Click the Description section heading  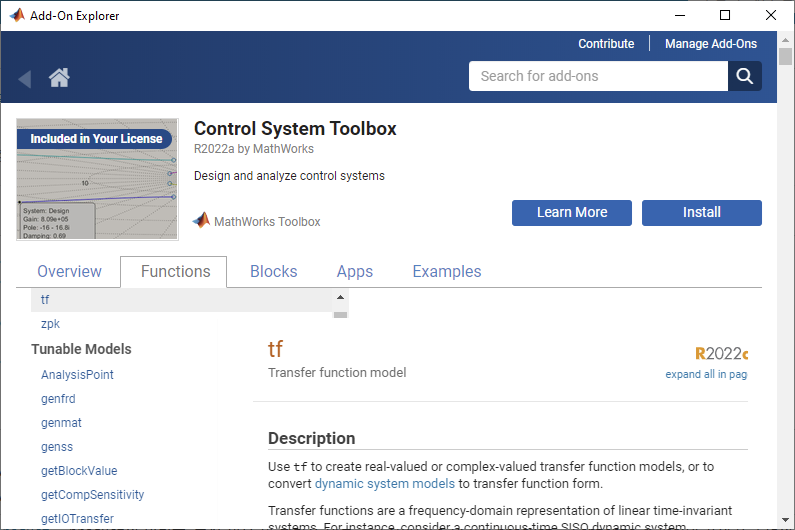(x=311, y=438)
